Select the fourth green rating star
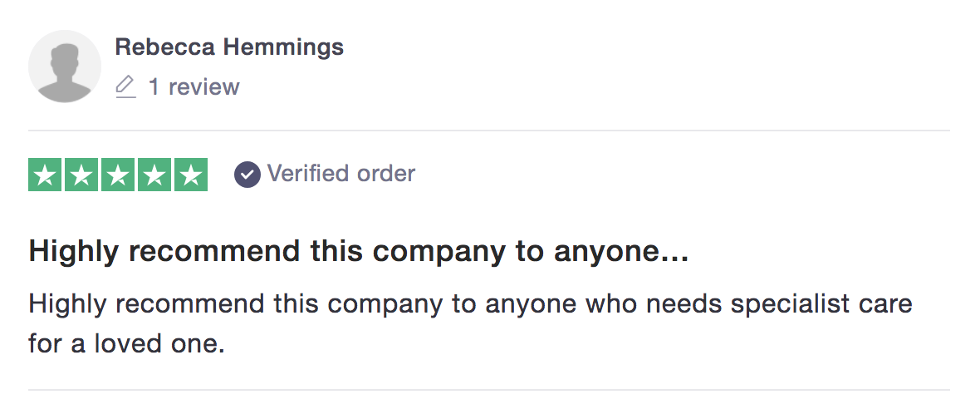The height and width of the screenshot is (414, 980). pyautogui.click(x=154, y=175)
